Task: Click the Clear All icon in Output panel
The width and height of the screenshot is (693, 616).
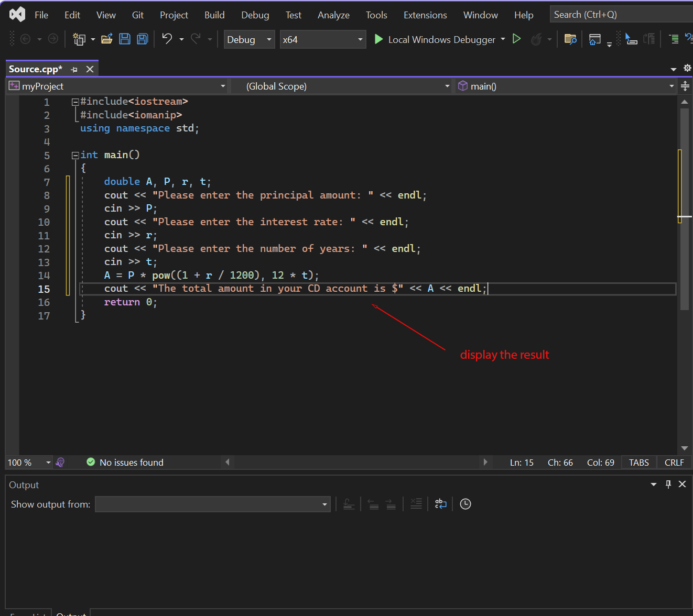Action: click(416, 504)
